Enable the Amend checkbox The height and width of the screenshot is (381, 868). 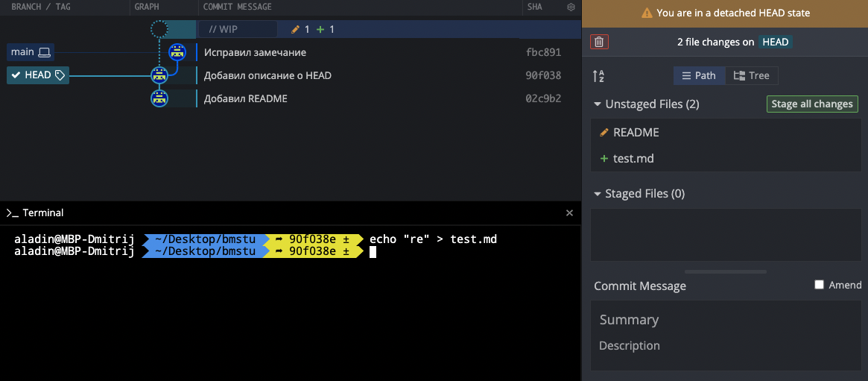(x=820, y=285)
